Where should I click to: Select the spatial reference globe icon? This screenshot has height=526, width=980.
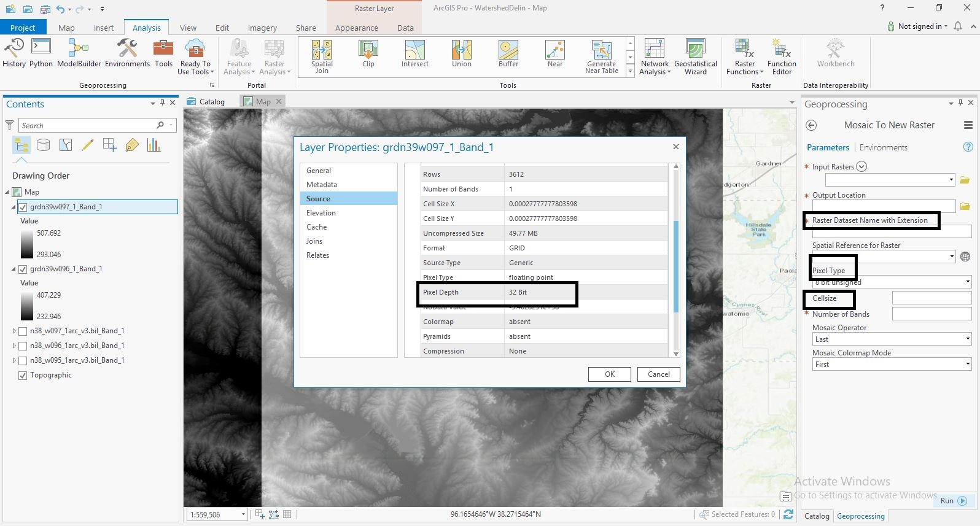tap(965, 257)
